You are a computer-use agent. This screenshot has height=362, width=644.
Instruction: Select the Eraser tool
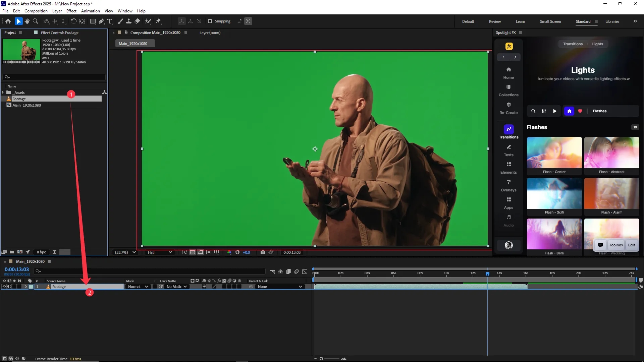(137, 21)
